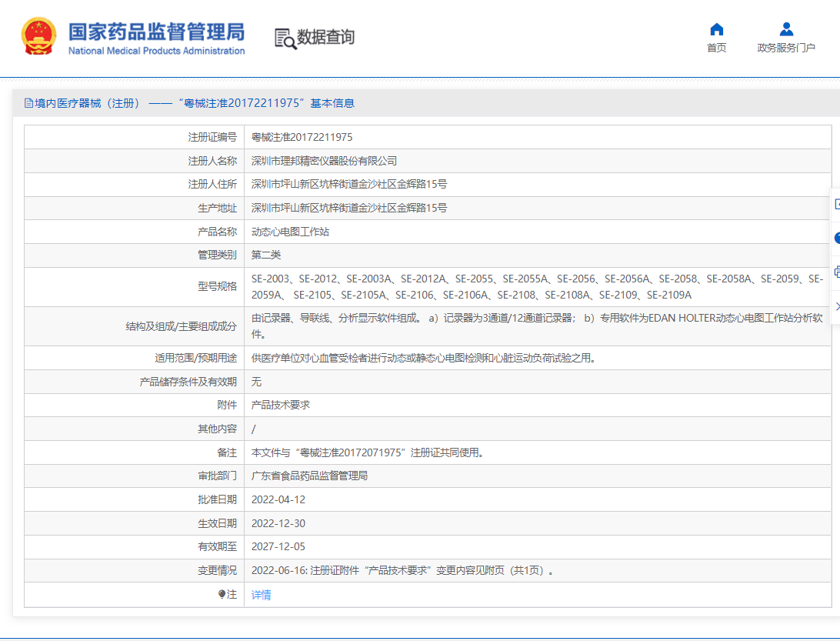Click the 首页 label
Screen dimensions: 840x641
pos(716,48)
